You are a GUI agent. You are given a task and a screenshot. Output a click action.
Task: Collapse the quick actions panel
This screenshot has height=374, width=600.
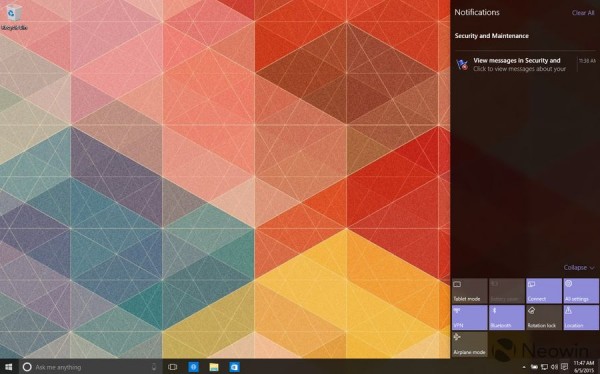(579, 268)
